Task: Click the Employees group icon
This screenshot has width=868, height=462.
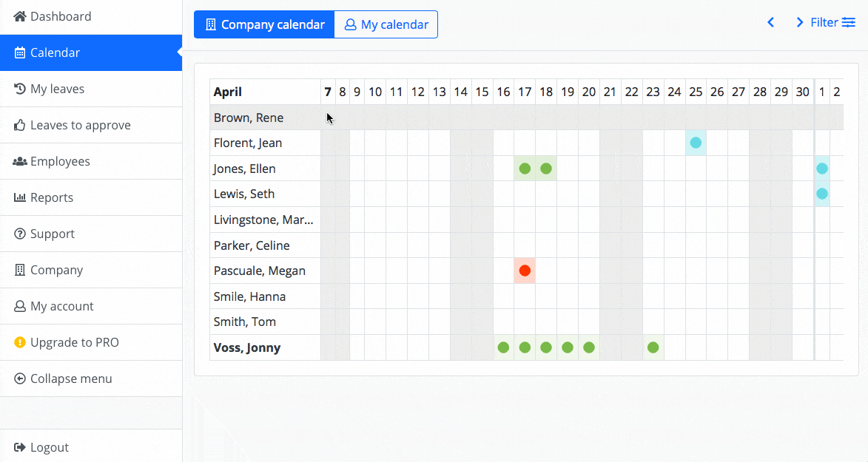Action: tap(20, 161)
